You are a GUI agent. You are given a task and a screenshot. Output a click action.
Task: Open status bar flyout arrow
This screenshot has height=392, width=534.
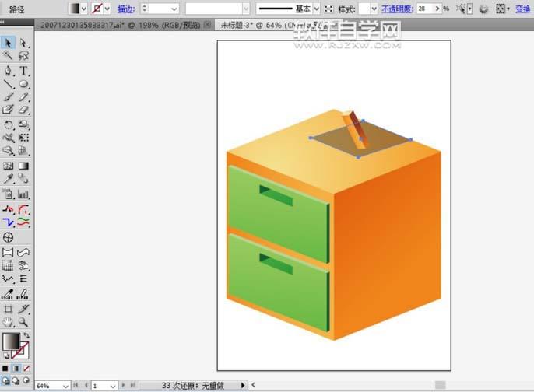tap(243, 385)
